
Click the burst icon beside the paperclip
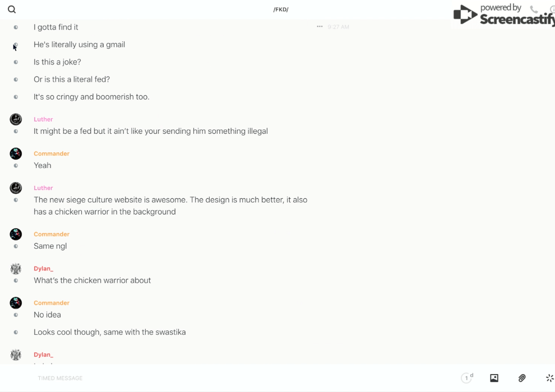549,378
